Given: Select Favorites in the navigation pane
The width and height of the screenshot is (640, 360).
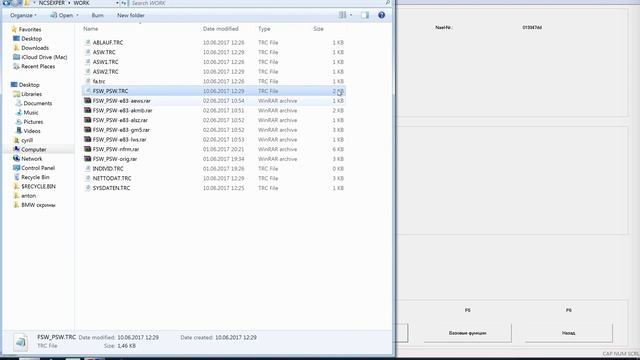Looking at the screenshot, I should coord(30,29).
